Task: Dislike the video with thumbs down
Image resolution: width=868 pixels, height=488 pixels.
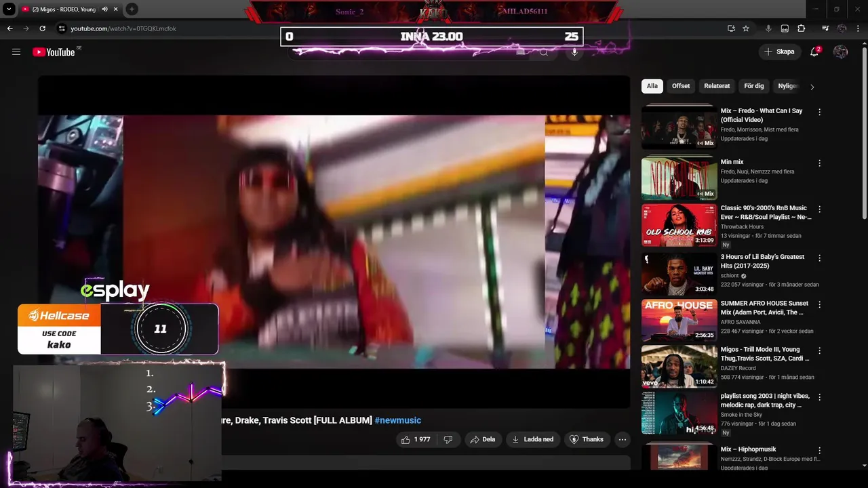Action: [x=448, y=439]
